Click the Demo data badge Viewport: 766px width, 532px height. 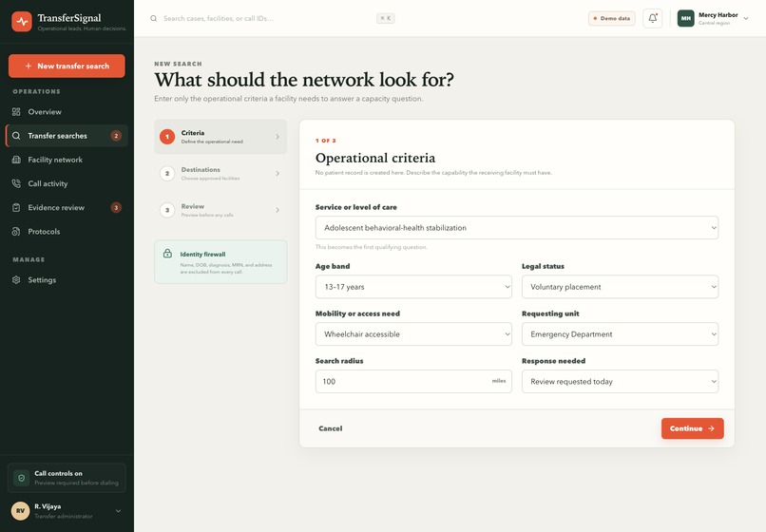[x=612, y=18]
